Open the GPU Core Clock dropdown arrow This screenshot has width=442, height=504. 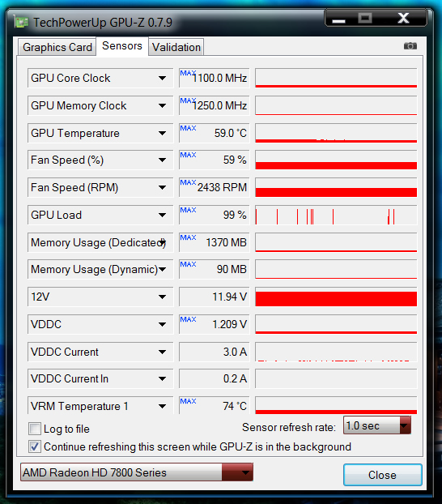(x=162, y=78)
